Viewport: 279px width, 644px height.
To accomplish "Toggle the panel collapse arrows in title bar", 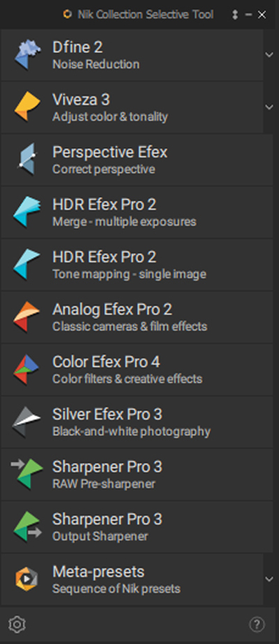I will pyautogui.click(x=234, y=15).
